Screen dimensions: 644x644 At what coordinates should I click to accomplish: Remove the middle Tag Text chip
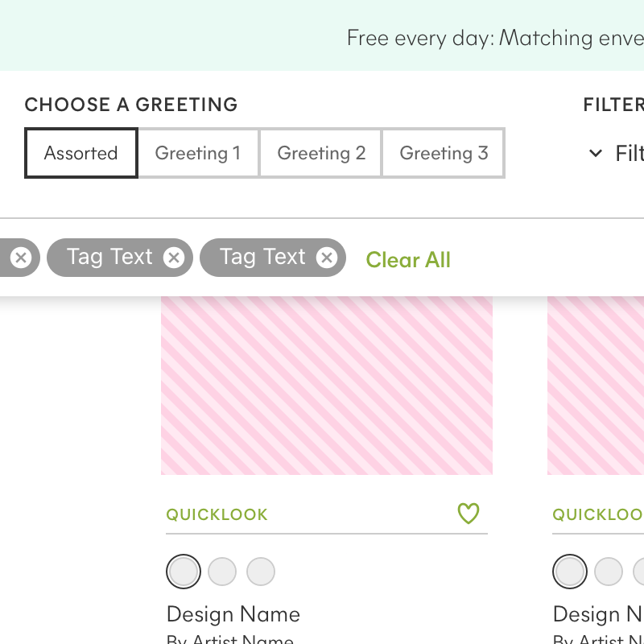174,258
